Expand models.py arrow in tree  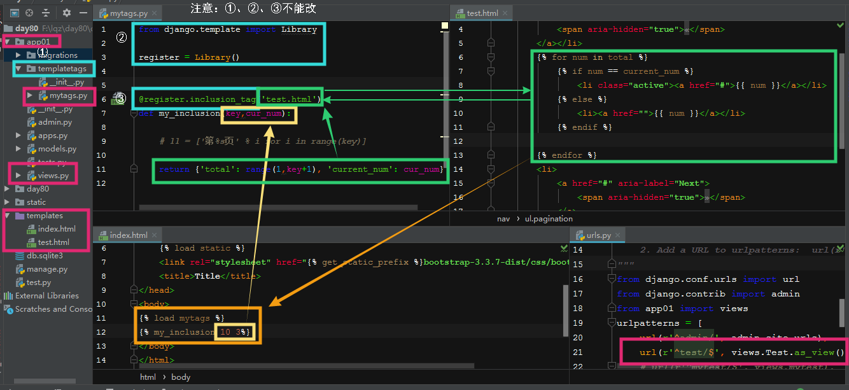[x=18, y=148]
